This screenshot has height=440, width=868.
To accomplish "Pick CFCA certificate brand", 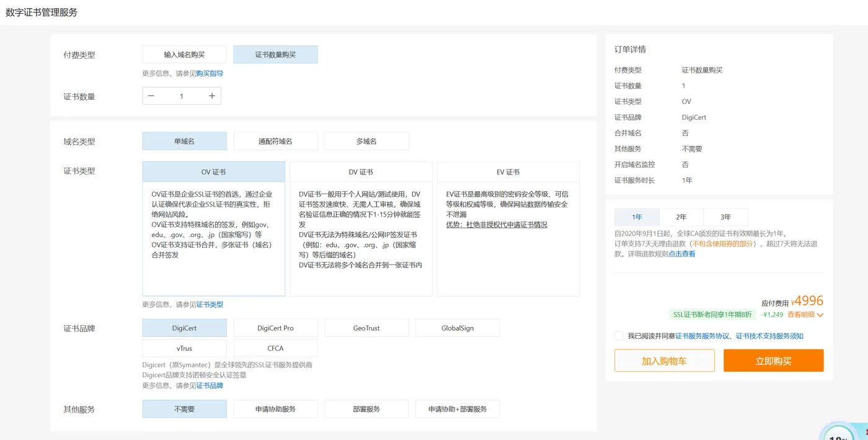I will [275, 348].
